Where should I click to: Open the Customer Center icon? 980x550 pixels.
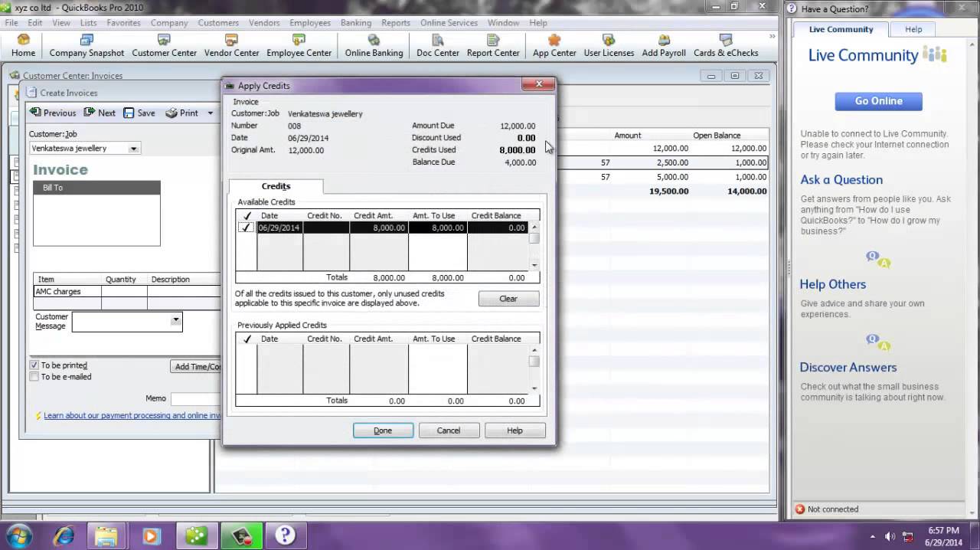(x=164, y=45)
